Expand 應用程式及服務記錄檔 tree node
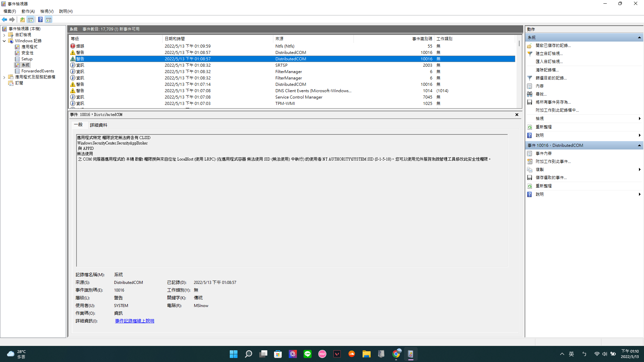The image size is (644, 362). coord(4,77)
